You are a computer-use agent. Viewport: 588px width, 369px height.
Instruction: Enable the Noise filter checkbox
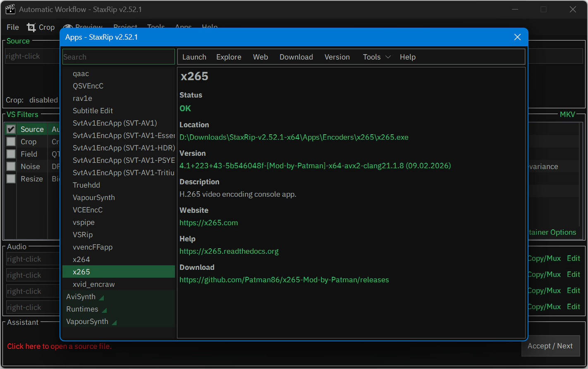click(11, 167)
